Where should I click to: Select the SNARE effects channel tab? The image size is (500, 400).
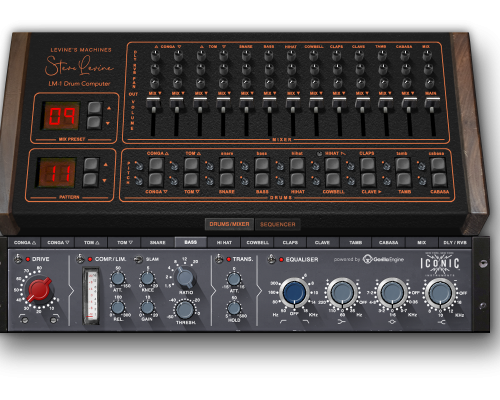158,242
